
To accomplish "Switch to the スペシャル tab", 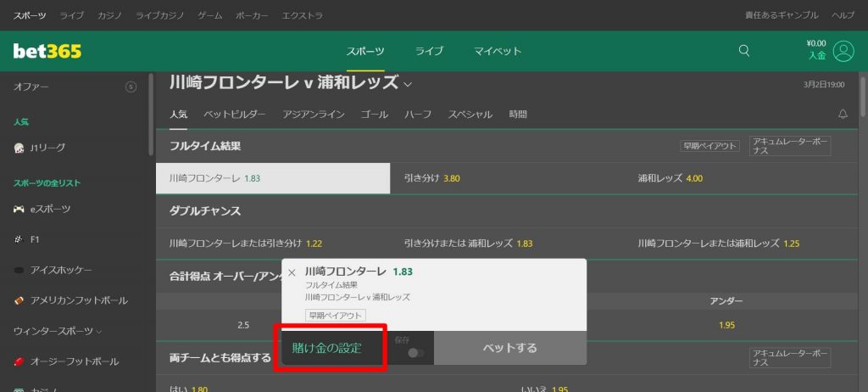I will [470, 115].
